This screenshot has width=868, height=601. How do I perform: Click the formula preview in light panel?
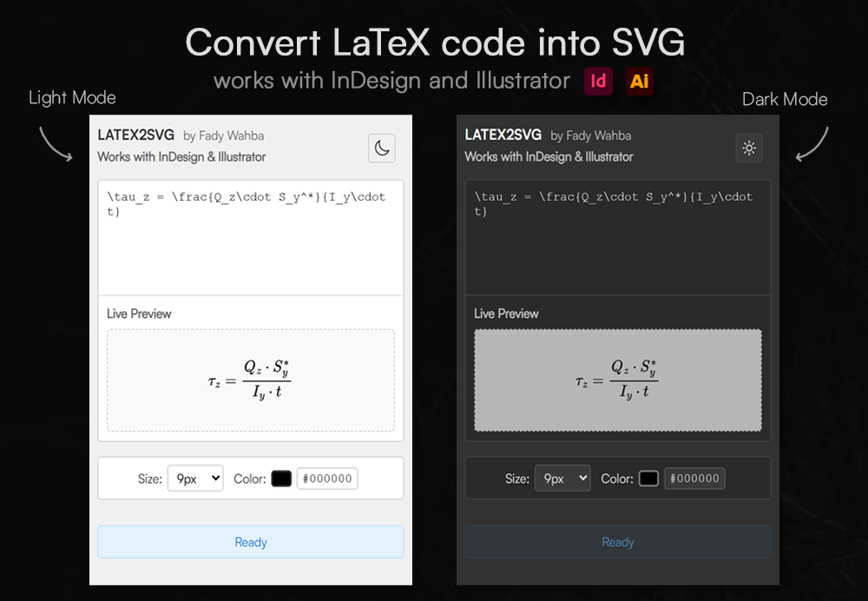(251, 380)
